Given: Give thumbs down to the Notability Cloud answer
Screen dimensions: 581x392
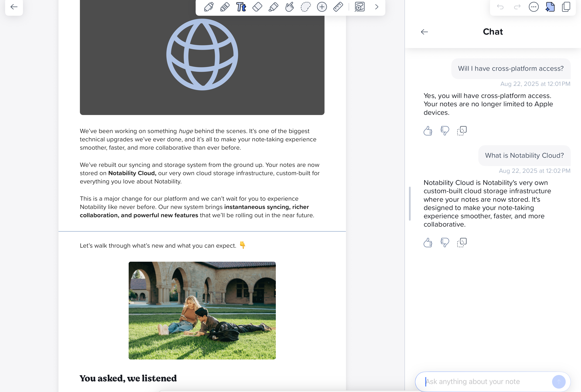Looking at the screenshot, I should click(445, 242).
